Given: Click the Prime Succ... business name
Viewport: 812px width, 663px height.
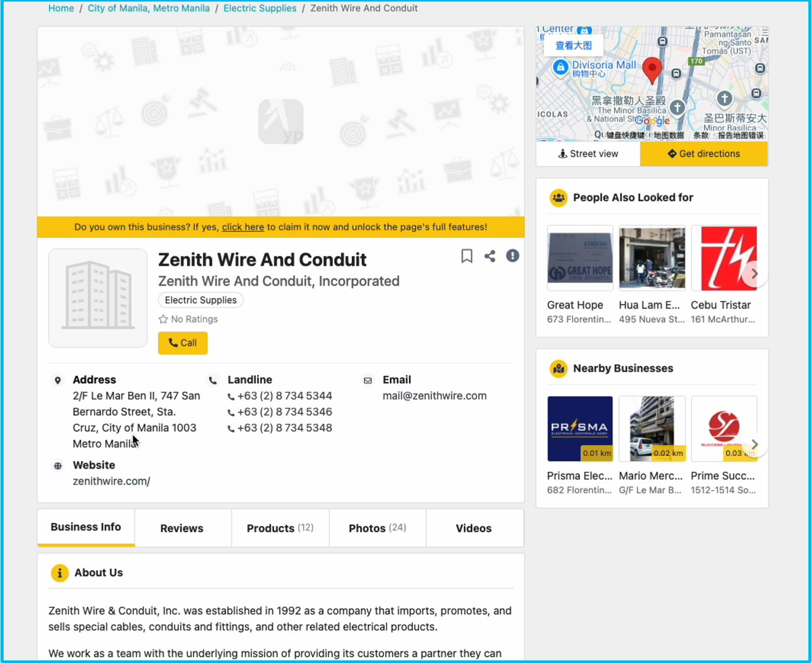Looking at the screenshot, I should tap(722, 476).
